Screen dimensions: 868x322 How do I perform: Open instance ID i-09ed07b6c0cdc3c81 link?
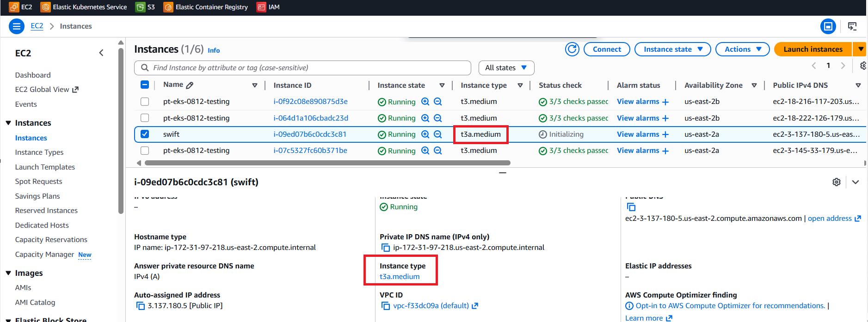click(310, 134)
